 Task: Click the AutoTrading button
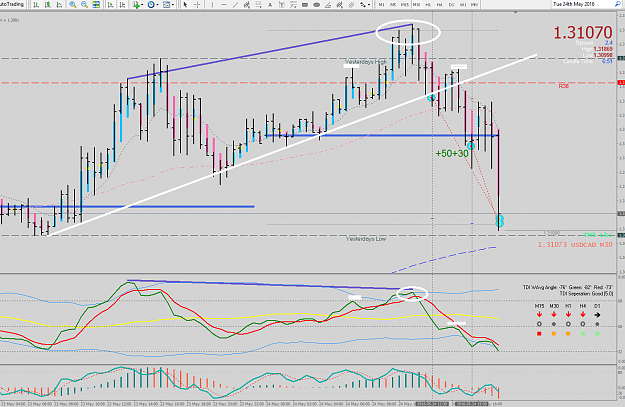(12, 4)
